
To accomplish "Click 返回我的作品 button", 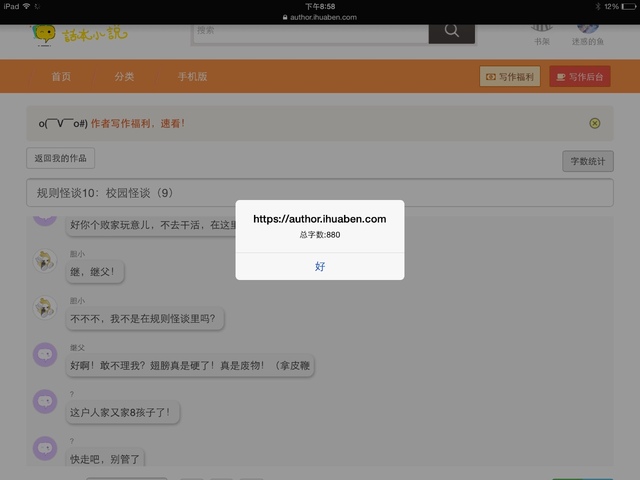I will point(60,158).
